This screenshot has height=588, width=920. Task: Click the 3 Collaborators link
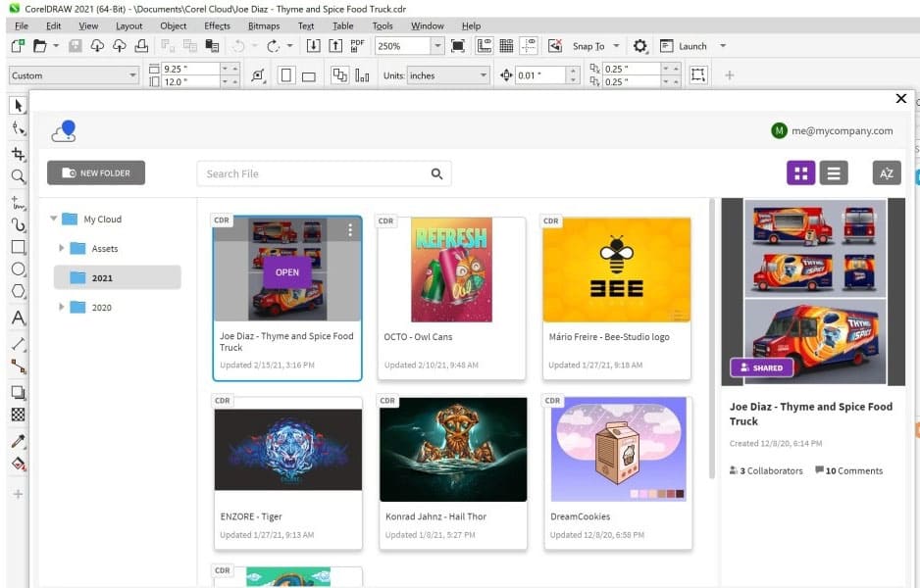[x=766, y=470]
